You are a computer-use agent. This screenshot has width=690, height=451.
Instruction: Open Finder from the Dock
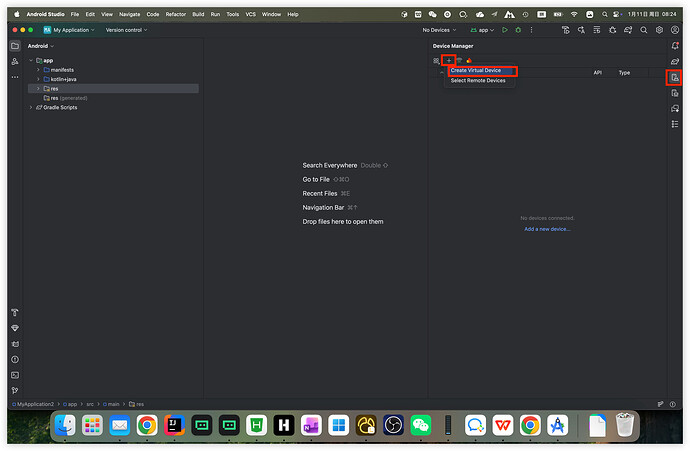(65, 425)
